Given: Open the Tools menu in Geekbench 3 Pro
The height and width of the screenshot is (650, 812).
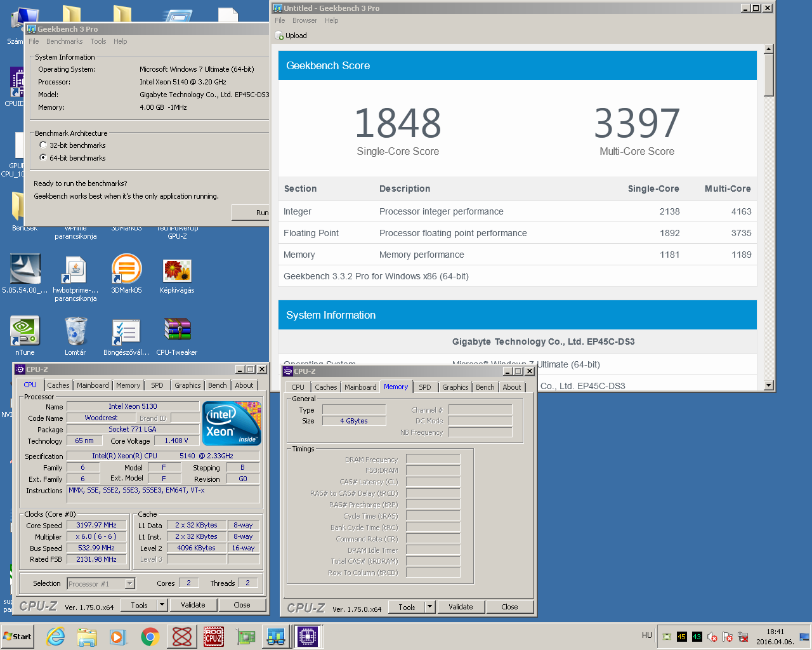Looking at the screenshot, I should [98, 41].
